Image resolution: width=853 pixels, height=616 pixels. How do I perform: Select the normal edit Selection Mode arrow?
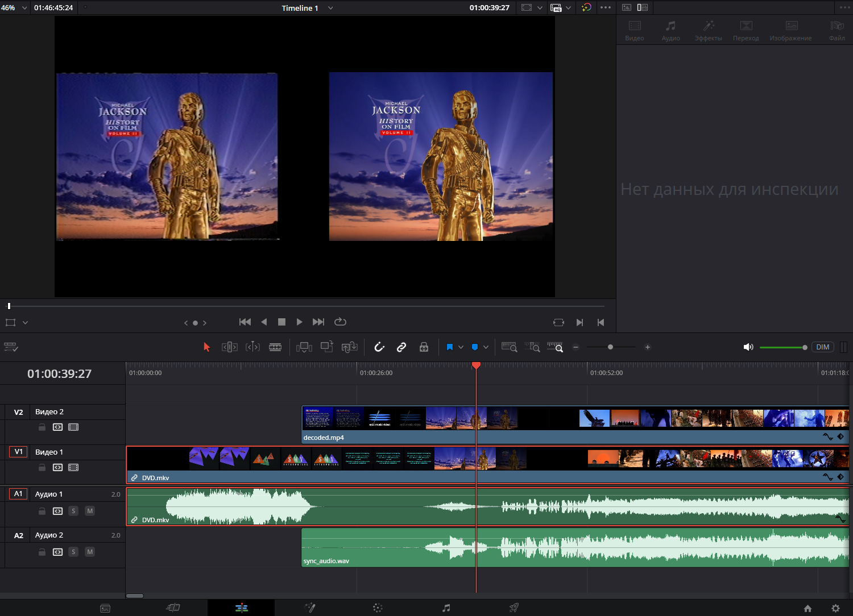point(206,347)
